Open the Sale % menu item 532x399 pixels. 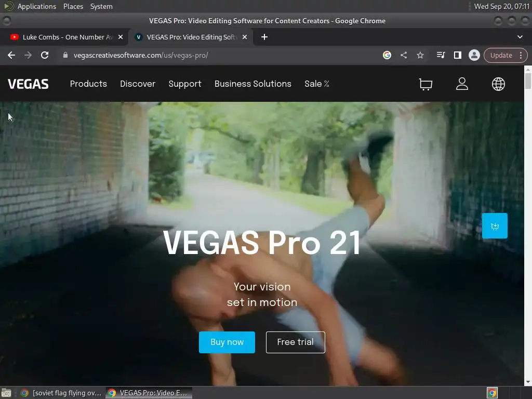[x=317, y=84]
